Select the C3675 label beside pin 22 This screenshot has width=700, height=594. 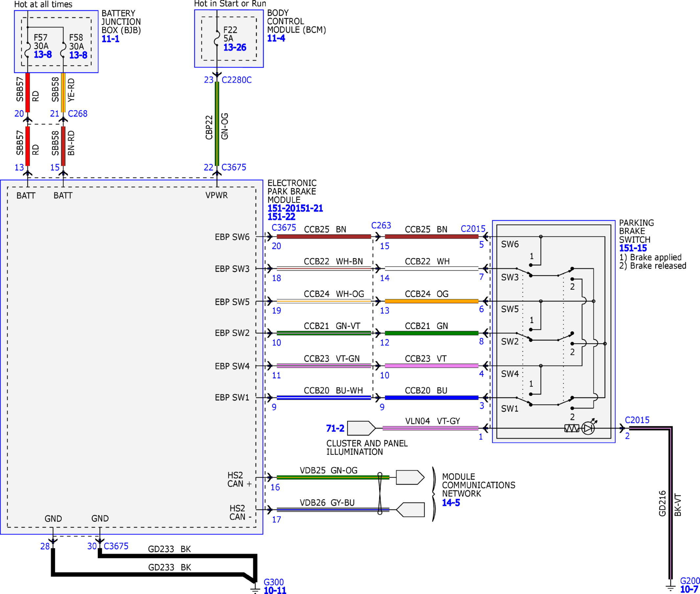[233, 167]
